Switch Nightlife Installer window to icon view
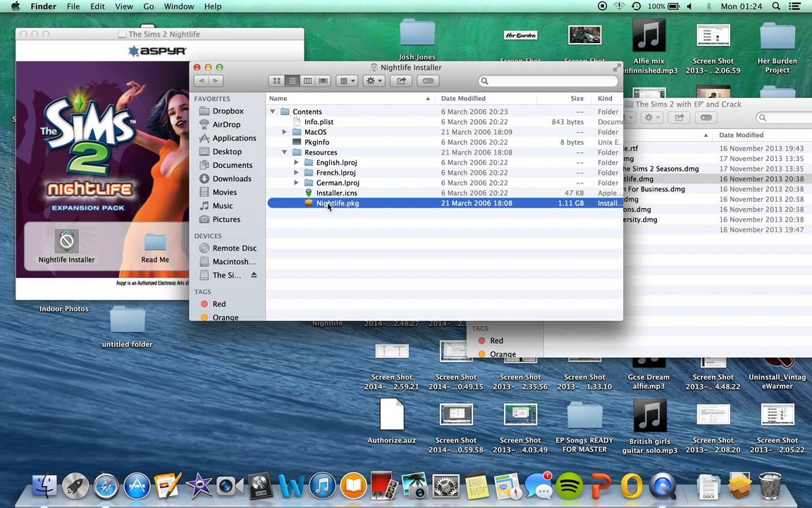 276,81
